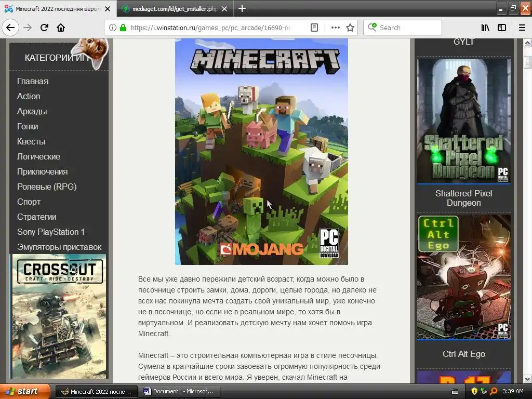Open the Главная category link
Image resolution: width=532 pixels, height=399 pixels.
pyautogui.click(x=33, y=82)
